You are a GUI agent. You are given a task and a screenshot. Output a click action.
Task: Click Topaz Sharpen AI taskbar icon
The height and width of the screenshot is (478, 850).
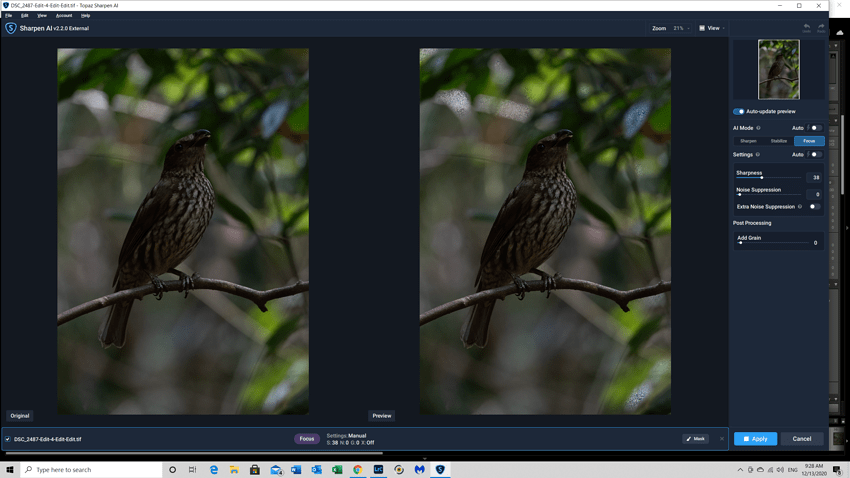point(440,470)
